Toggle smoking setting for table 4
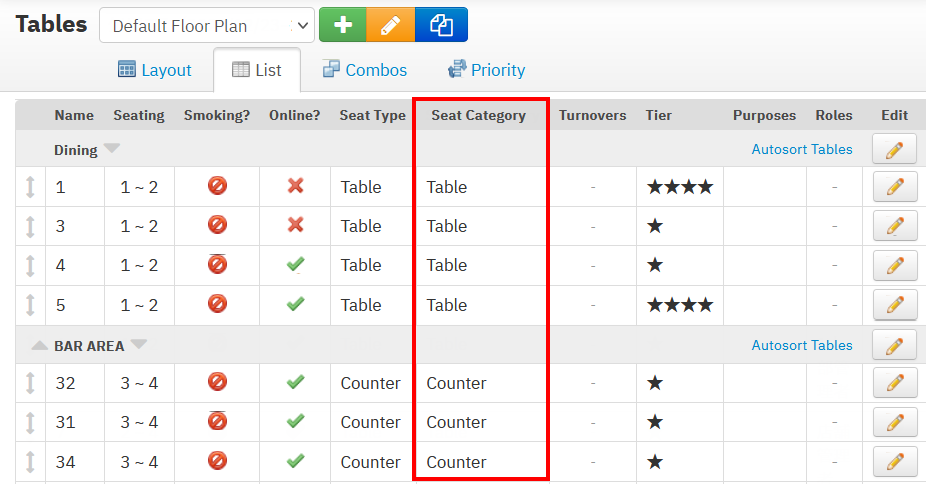This screenshot has height=484, width=926. coord(217,265)
